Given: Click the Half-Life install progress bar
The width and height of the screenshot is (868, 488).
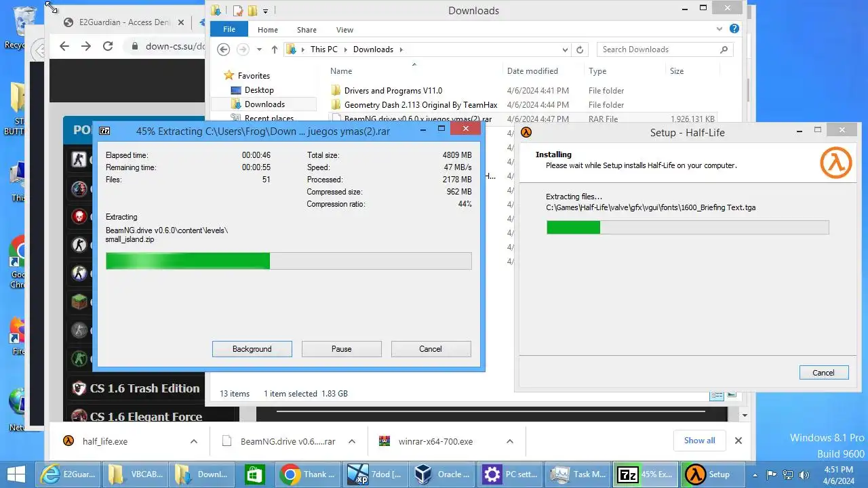Looking at the screenshot, I should coord(688,227).
